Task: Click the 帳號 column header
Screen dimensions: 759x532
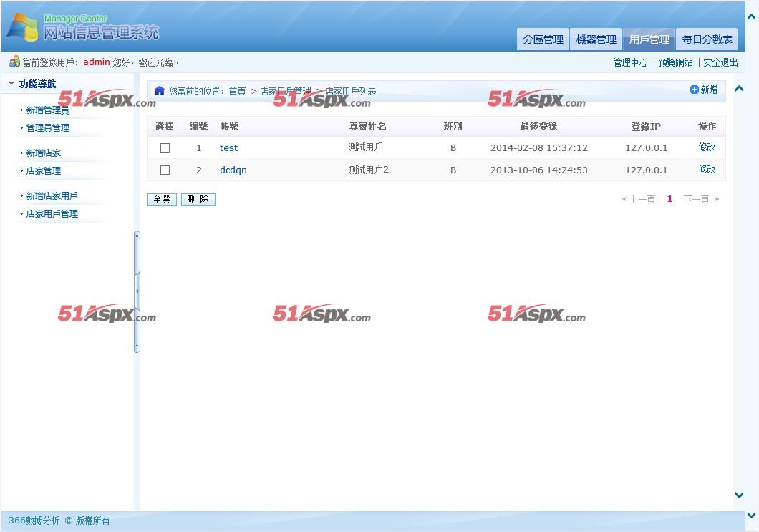Action: click(x=229, y=126)
